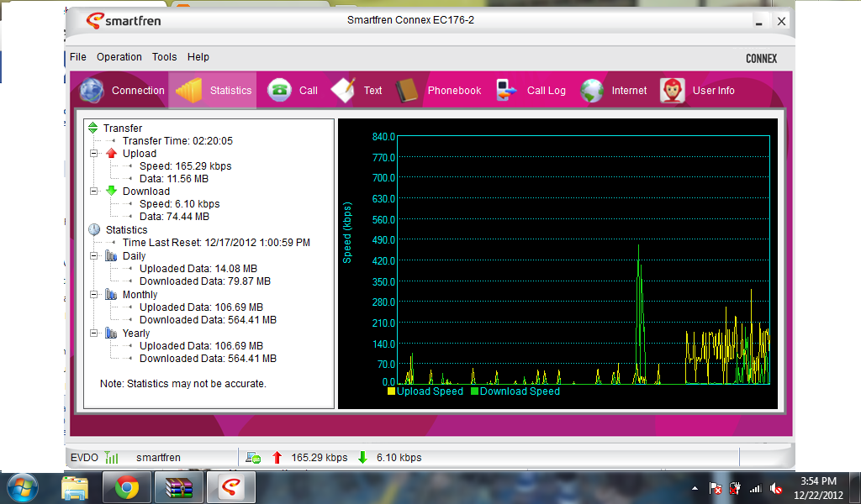Open the Tools menu
The width and height of the screenshot is (861, 504).
164,57
